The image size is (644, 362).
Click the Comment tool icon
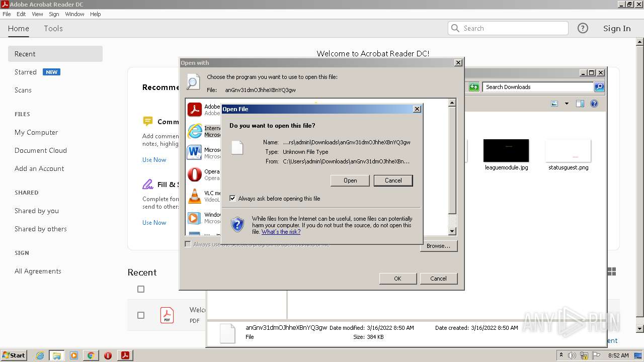[x=147, y=121]
